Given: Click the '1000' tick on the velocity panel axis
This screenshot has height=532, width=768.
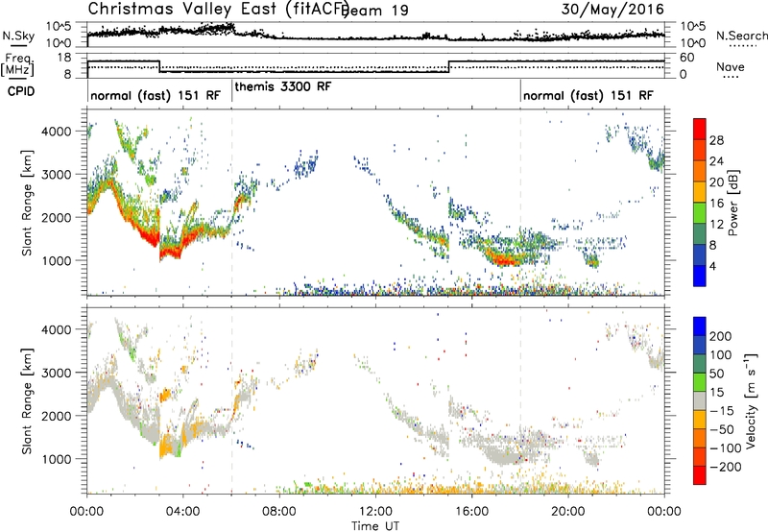Looking at the screenshot, I should [x=57, y=459].
